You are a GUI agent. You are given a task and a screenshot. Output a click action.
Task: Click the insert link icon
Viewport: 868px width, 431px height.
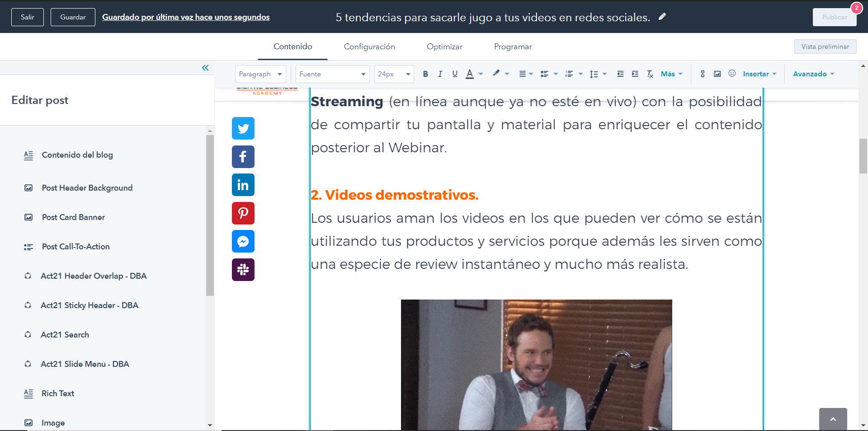pyautogui.click(x=703, y=74)
